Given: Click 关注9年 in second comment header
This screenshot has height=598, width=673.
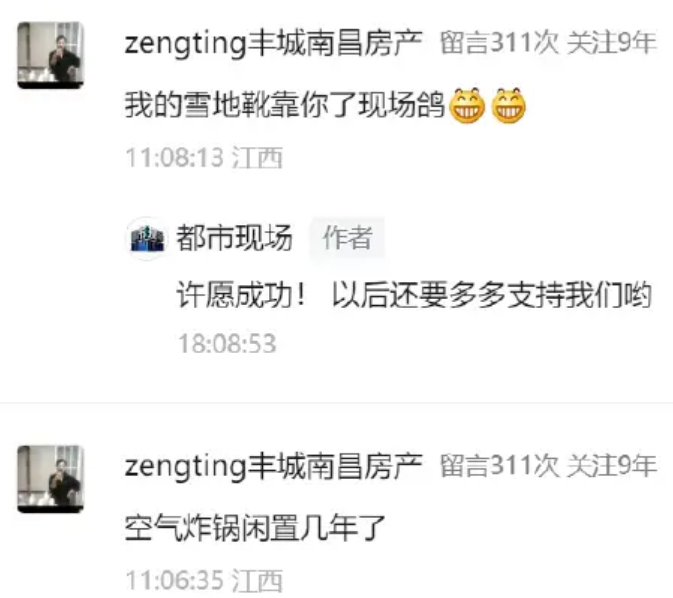Looking at the screenshot, I should click(x=612, y=465).
